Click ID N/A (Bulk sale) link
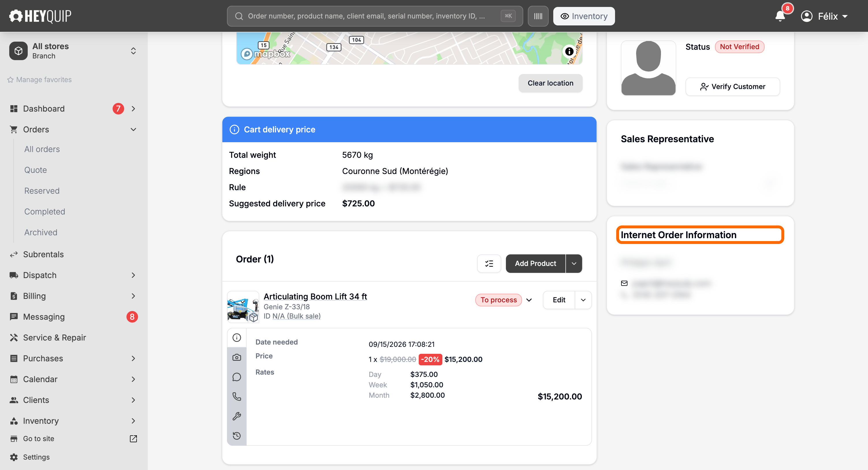868x470 pixels. (x=296, y=316)
